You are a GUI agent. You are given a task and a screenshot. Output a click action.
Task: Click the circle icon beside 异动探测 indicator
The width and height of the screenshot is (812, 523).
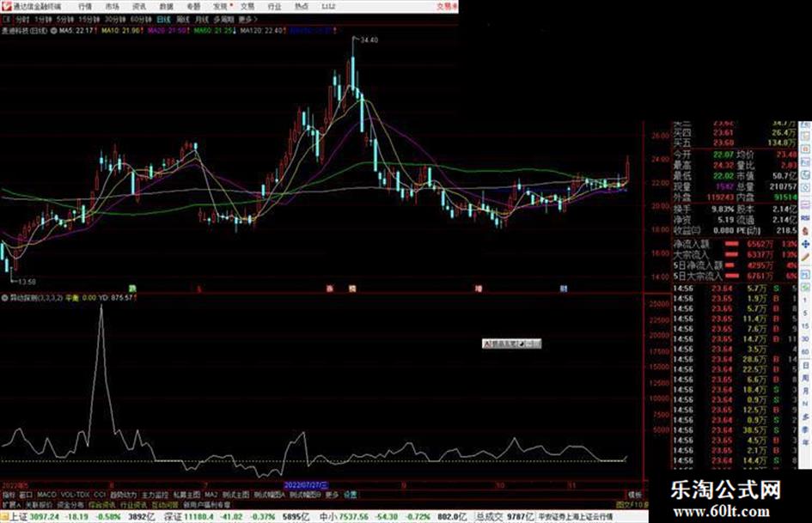[4, 298]
